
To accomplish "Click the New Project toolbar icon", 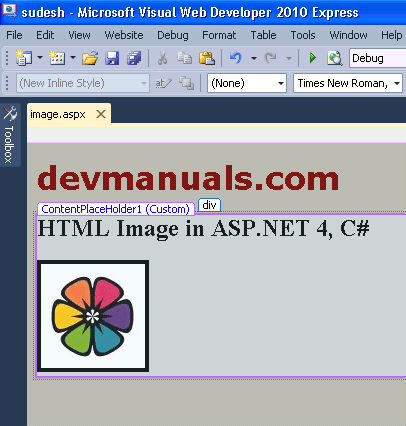I will tap(24, 58).
